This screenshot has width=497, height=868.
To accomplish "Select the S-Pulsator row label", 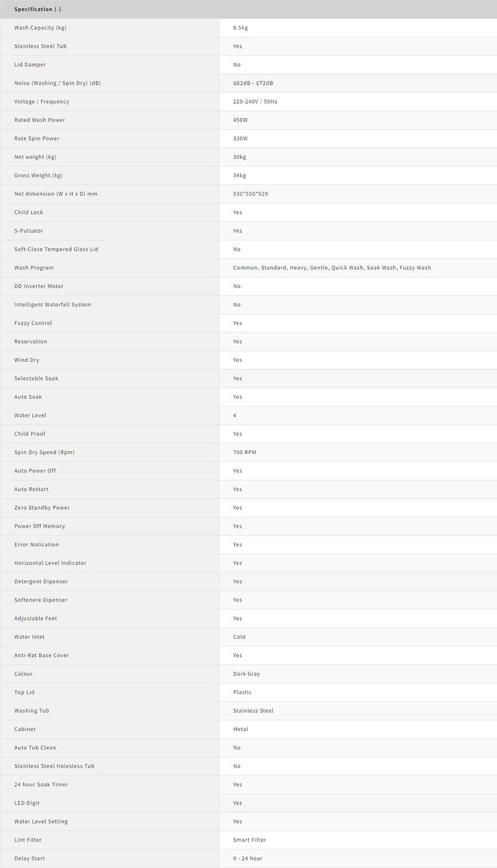I will [29, 231].
